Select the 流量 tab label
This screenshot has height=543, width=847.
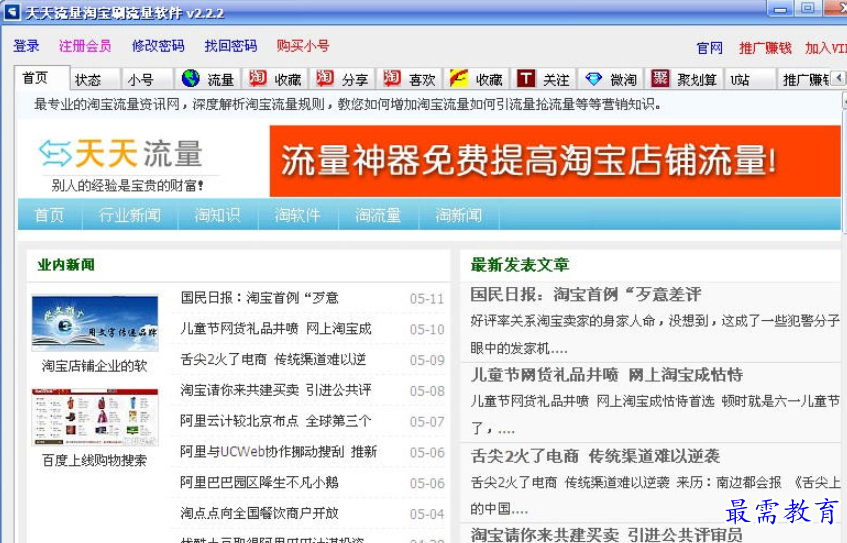coord(220,80)
